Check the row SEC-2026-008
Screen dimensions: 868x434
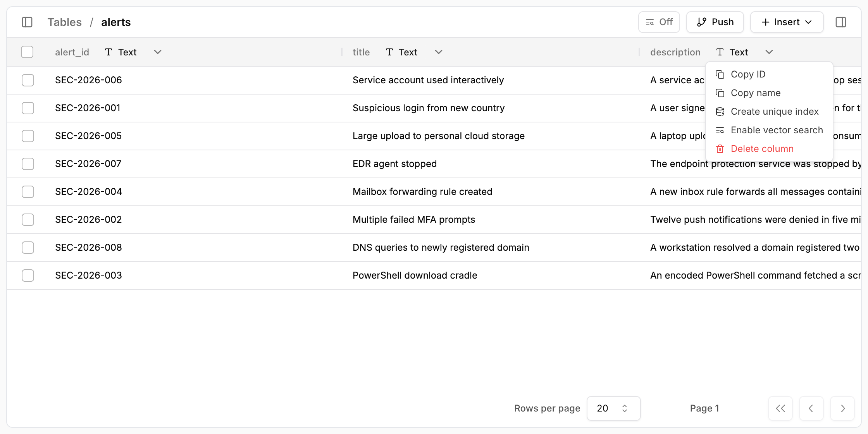[28, 248]
